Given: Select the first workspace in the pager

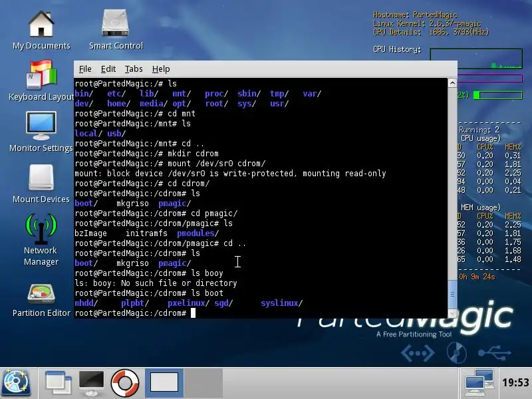Looking at the screenshot, I should tap(164, 382).
